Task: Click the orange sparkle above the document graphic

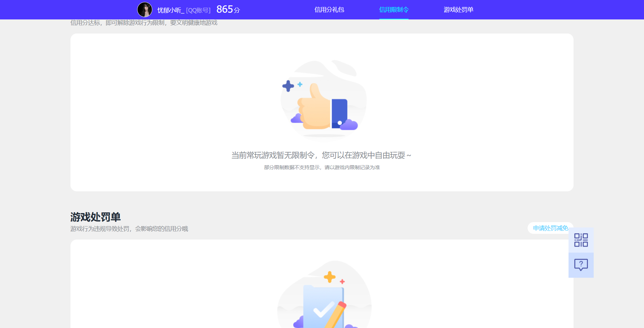Action: tap(329, 277)
